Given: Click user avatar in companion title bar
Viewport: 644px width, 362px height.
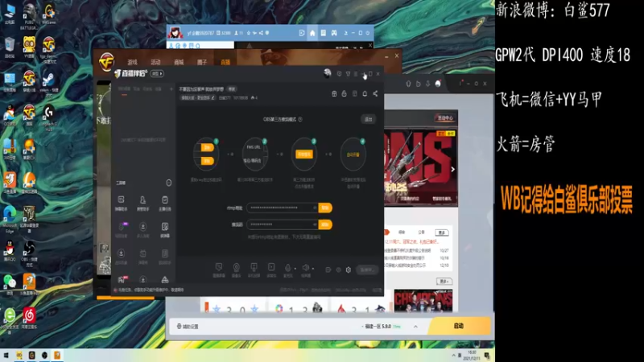Looking at the screenshot, I should click(x=327, y=73).
